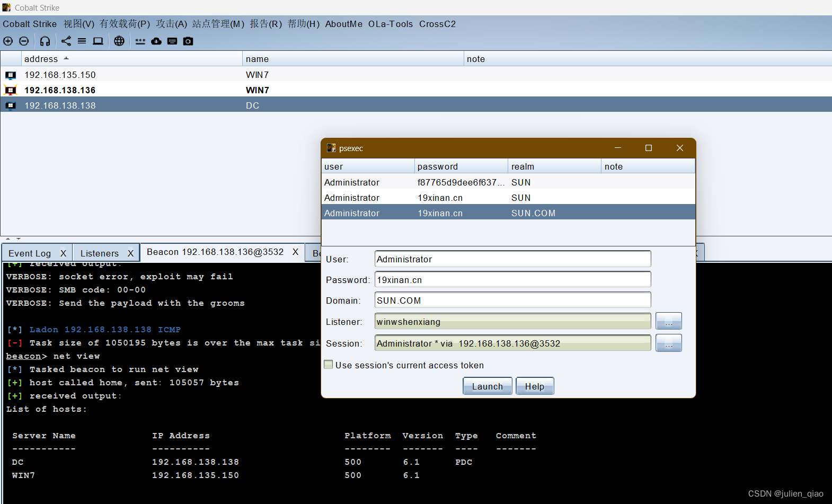Sort credentials by password column in psexec

pyautogui.click(x=461, y=166)
